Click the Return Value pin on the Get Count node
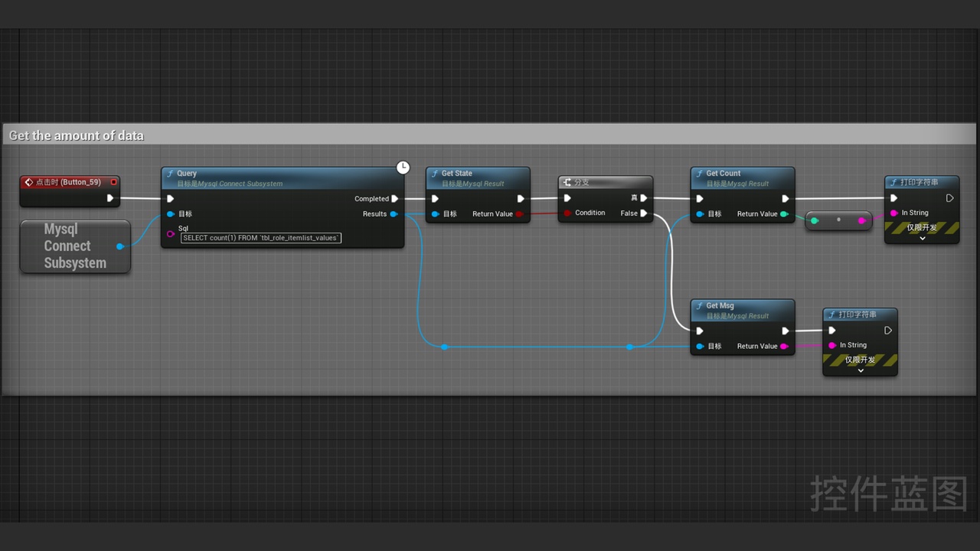The width and height of the screenshot is (980, 551). point(784,214)
